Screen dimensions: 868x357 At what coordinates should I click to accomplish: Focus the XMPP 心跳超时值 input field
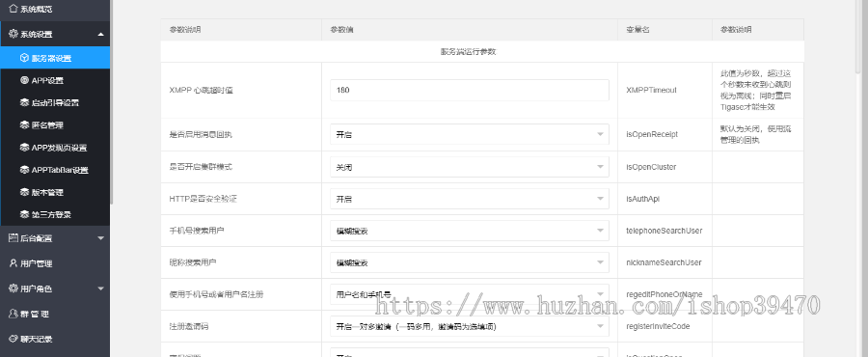470,91
